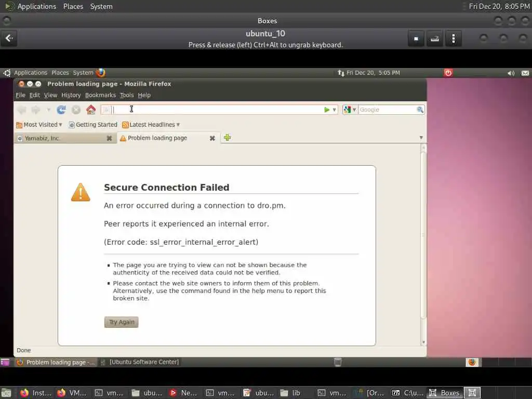Click the scrollbar down arrow
This screenshot has height=399, width=532.
tap(423, 342)
